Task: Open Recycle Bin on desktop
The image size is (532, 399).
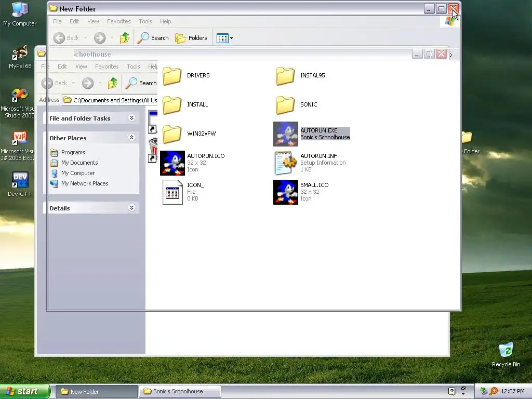Action: [x=506, y=355]
